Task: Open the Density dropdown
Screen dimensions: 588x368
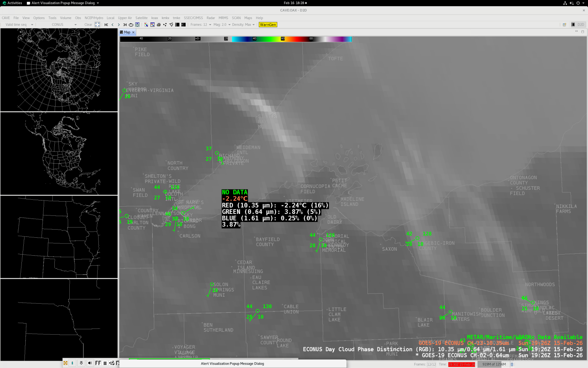Action: click(x=243, y=25)
